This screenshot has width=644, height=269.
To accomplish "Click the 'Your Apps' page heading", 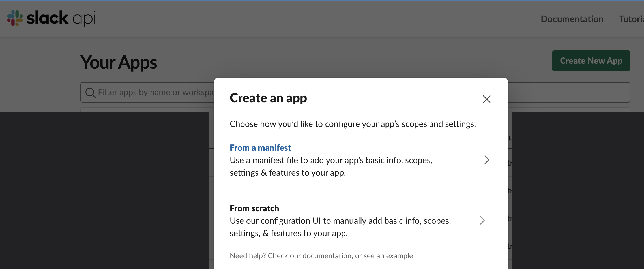I will click(119, 62).
